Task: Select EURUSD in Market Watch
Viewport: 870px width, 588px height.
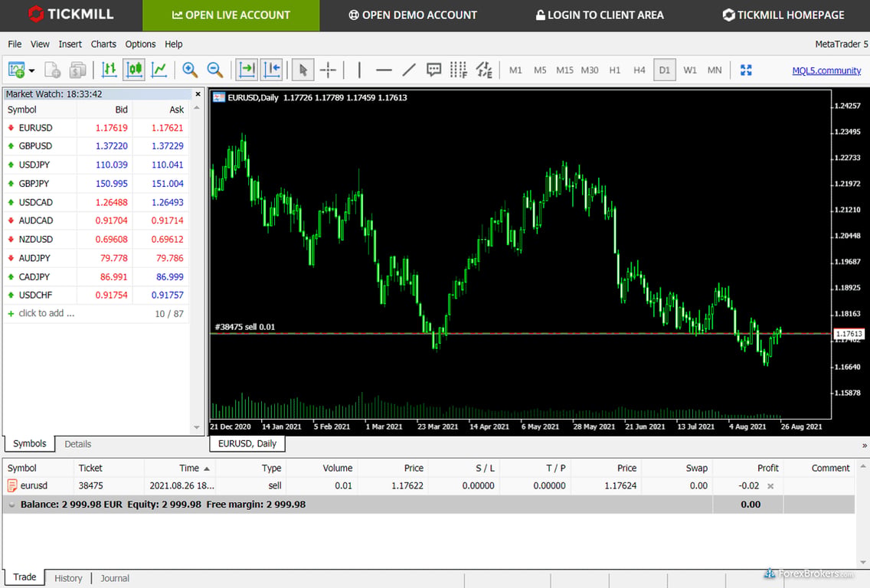Action: [96, 128]
